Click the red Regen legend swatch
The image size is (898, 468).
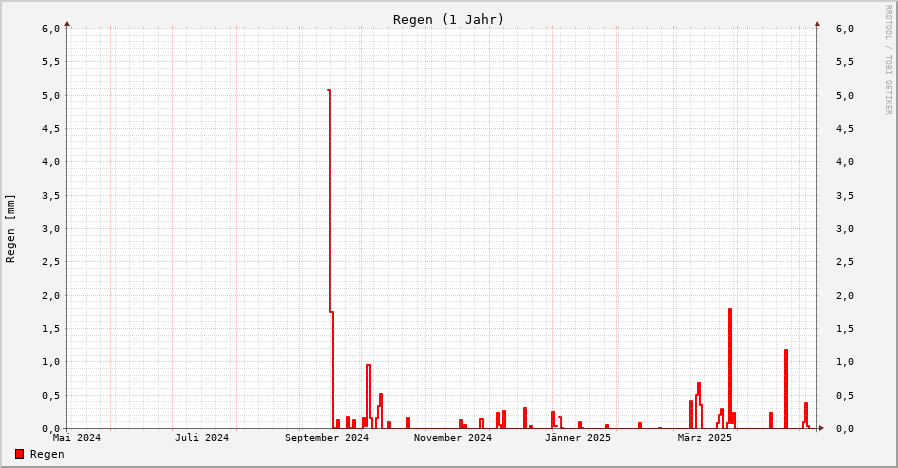coord(19,454)
